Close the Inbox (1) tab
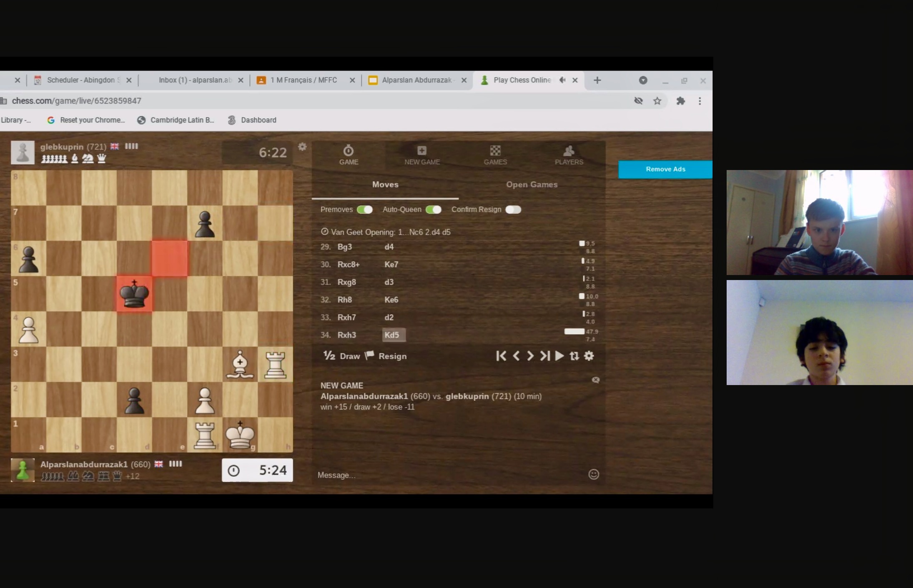Image resolution: width=913 pixels, height=588 pixels. click(x=241, y=80)
